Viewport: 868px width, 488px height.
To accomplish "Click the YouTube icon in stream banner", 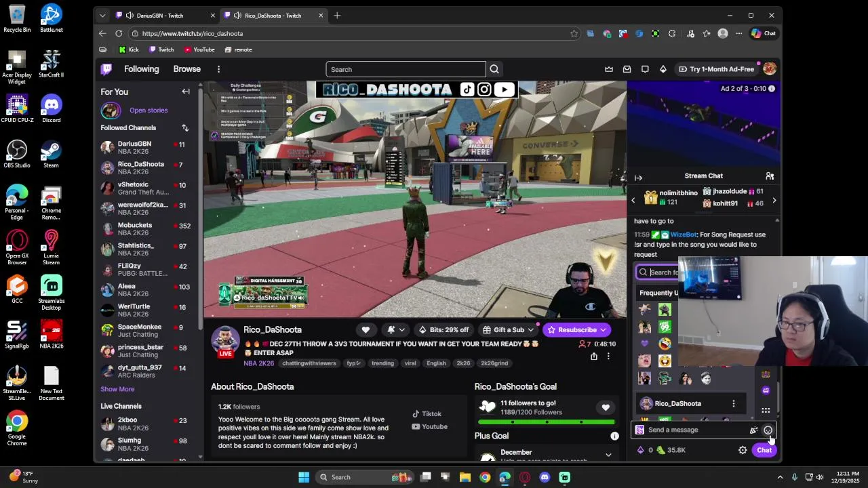I will tap(504, 89).
